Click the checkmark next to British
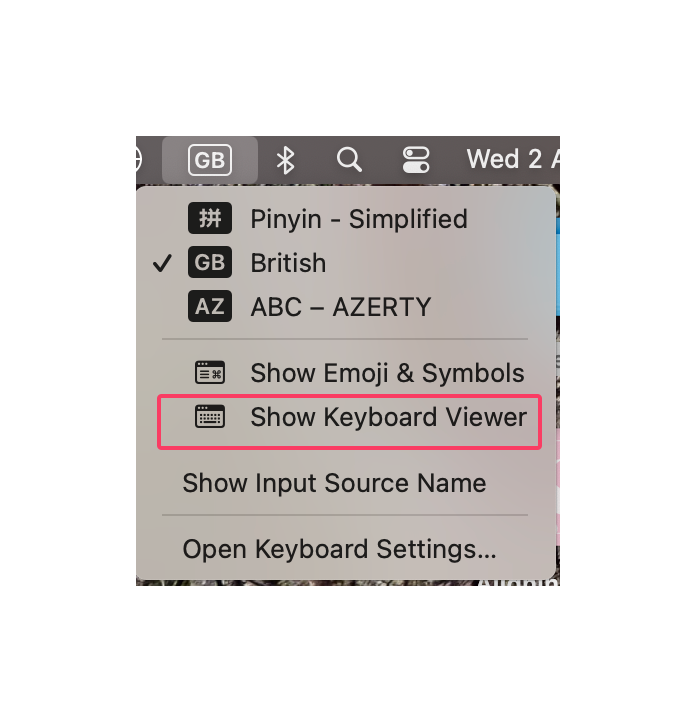This screenshot has height=722, width=696. (x=162, y=263)
